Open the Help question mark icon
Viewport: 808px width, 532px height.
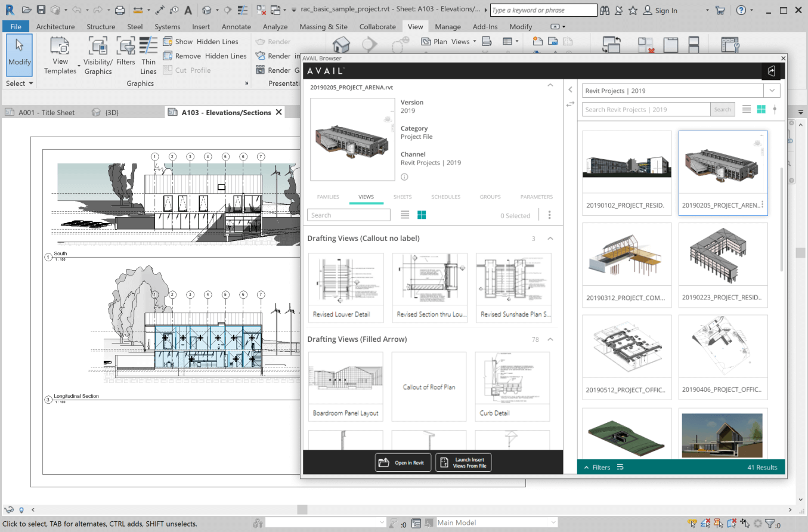coord(741,10)
